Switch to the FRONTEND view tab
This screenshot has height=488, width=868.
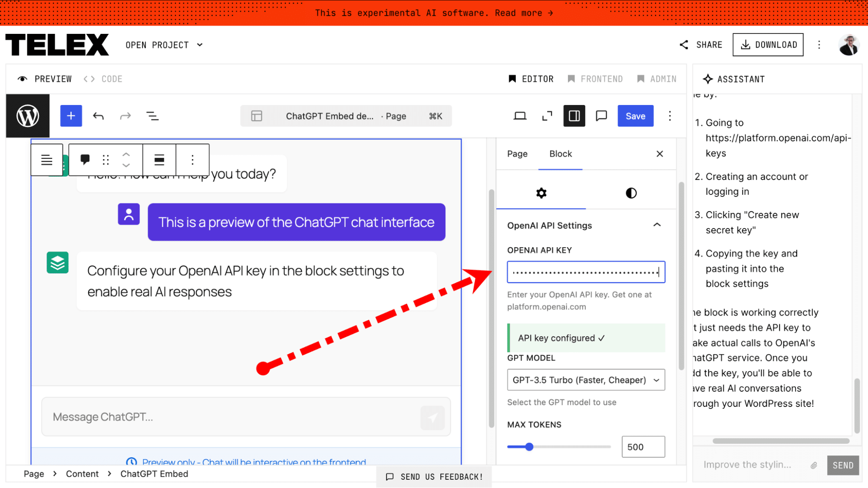click(595, 79)
